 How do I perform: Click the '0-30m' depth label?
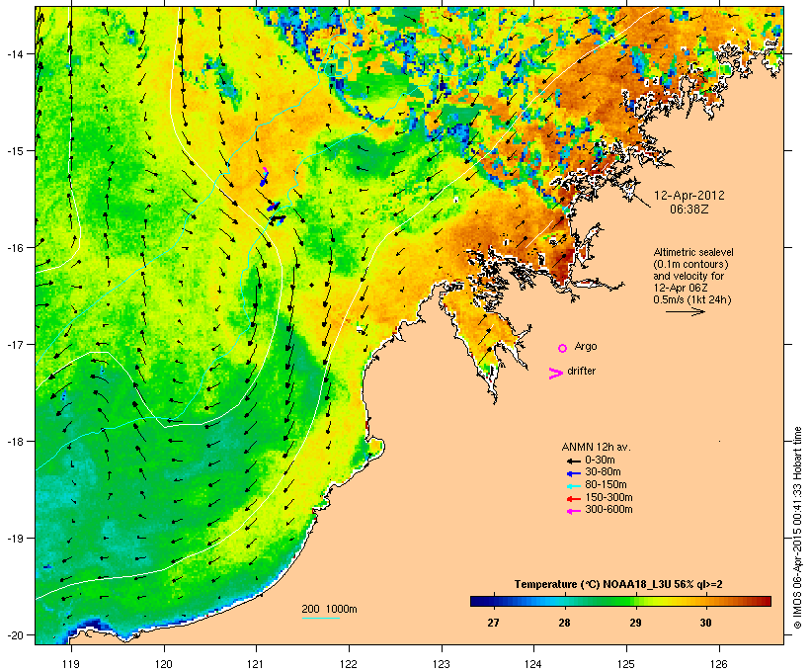(600, 461)
